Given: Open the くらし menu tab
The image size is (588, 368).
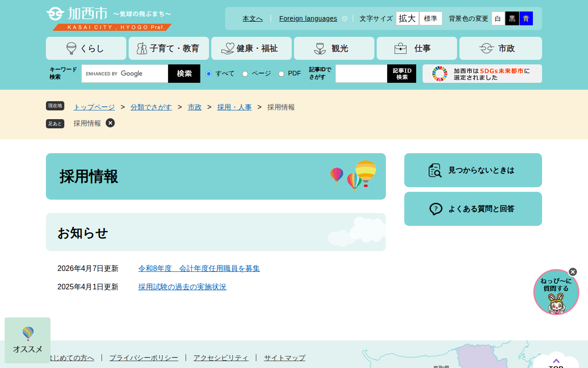Looking at the screenshot, I should pos(86,48).
